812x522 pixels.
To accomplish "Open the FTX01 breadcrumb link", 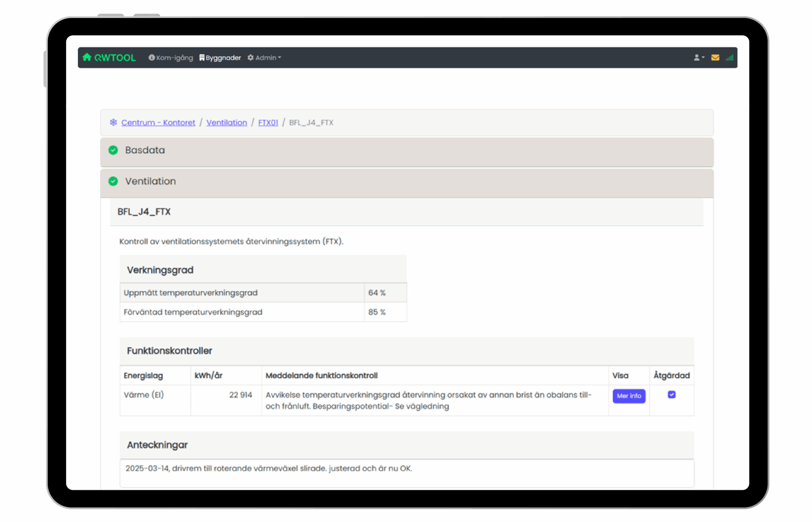I will pos(268,122).
